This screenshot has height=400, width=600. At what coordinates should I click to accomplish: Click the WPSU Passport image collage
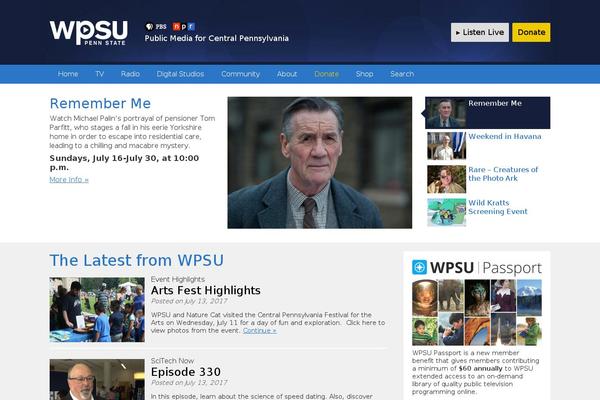(477, 312)
